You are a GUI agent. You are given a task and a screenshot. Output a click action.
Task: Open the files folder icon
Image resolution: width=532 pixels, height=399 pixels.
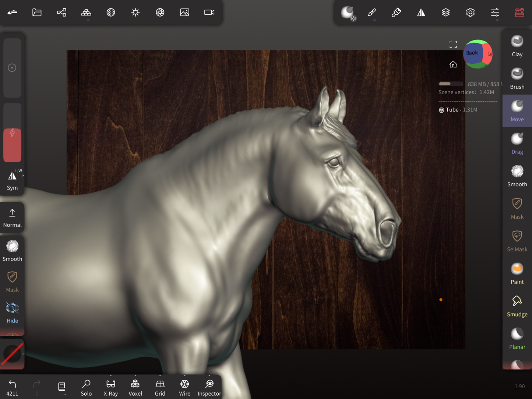point(37,13)
